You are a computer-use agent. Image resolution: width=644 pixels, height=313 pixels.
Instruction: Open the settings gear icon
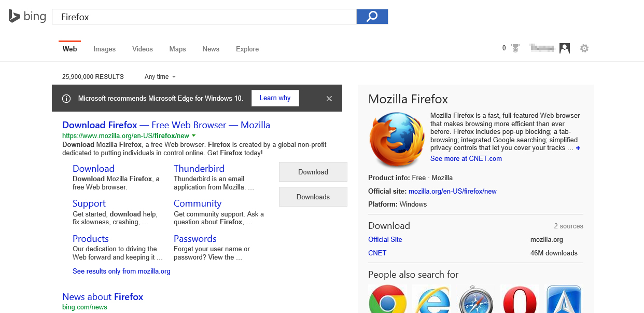point(584,48)
